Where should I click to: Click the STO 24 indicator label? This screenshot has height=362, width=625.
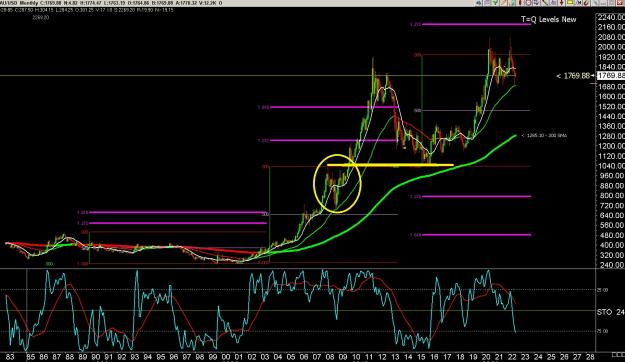611,312
